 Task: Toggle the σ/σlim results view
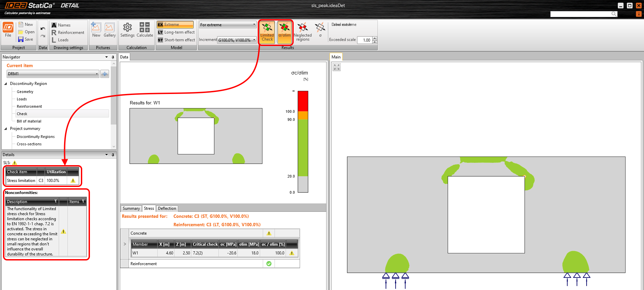pyautogui.click(x=285, y=32)
